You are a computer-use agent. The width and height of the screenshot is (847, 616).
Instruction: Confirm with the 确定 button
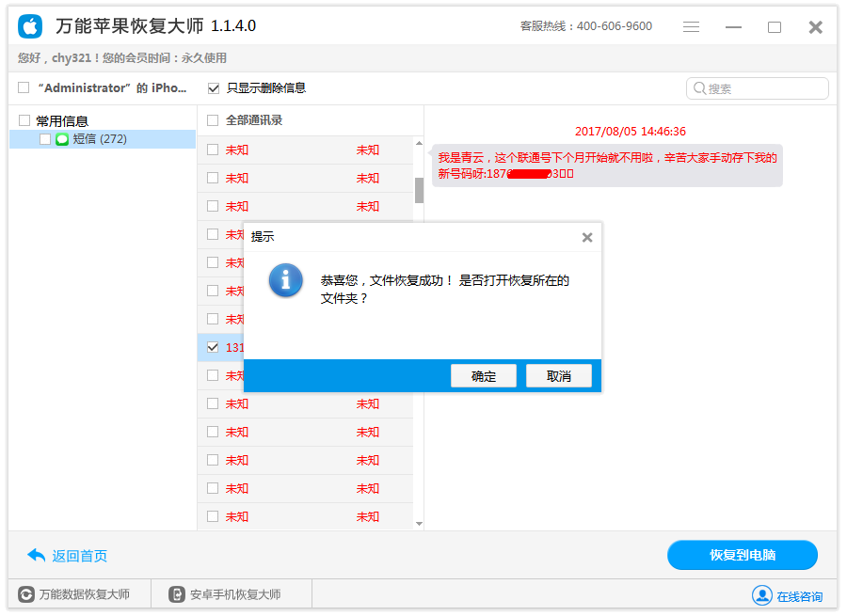tap(484, 376)
